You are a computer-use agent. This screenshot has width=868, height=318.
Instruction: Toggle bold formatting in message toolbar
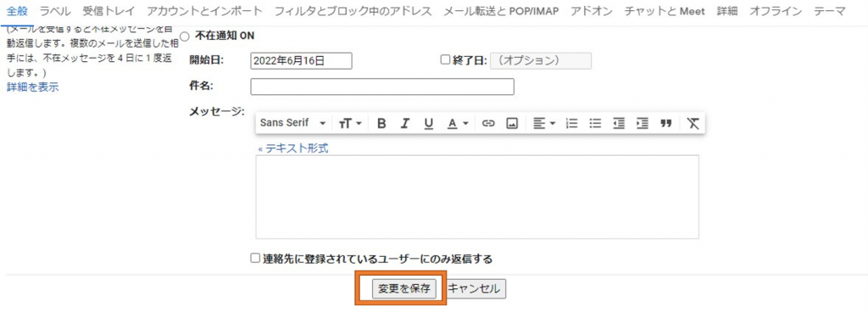pos(381,123)
